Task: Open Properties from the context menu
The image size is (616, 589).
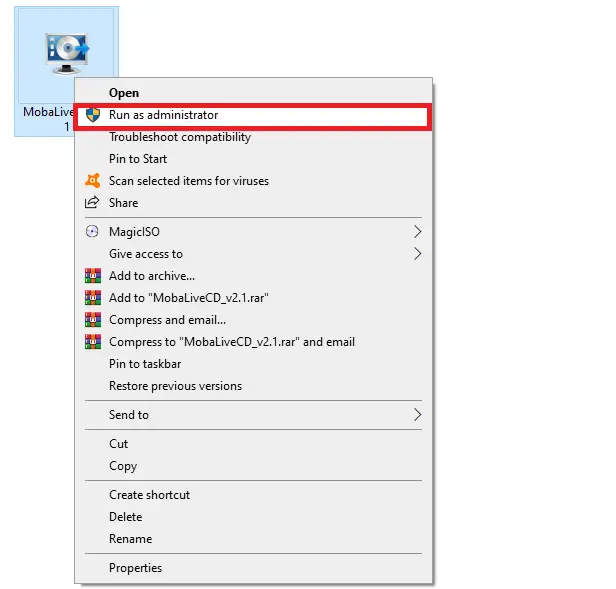Action: pyautogui.click(x=253, y=568)
